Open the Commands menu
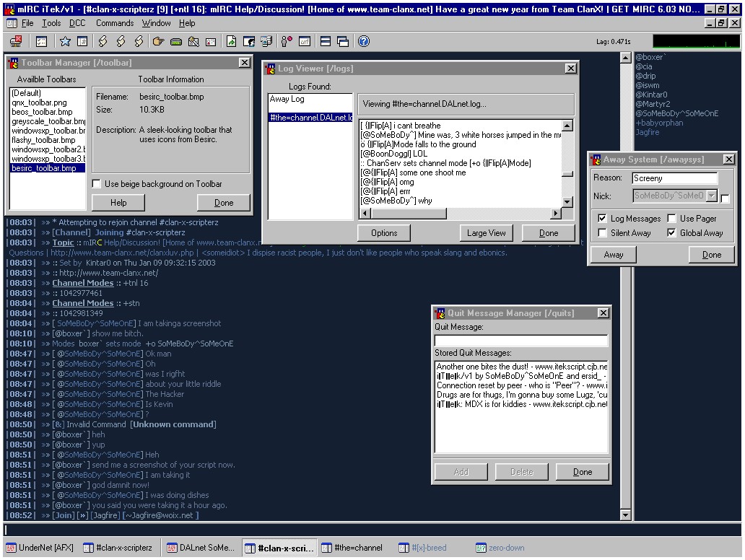The height and width of the screenshot is (560, 745). (115, 23)
